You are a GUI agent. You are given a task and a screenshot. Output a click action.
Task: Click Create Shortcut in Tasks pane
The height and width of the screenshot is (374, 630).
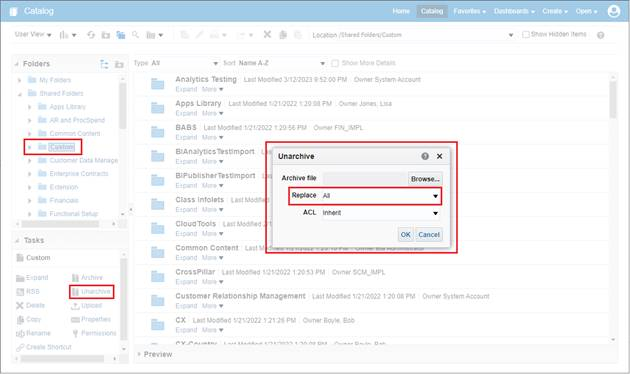tap(44, 347)
